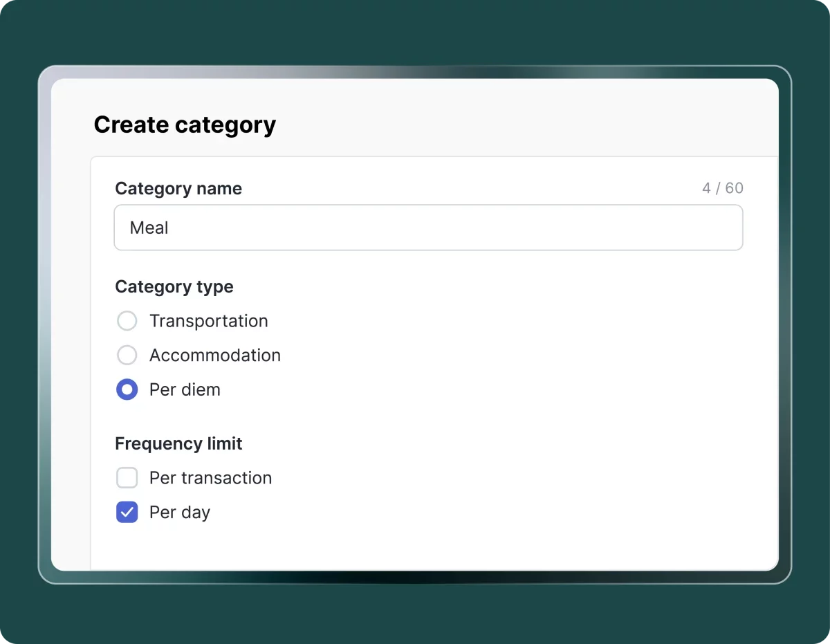Click the Per transaction label text
This screenshot has height=644, width=830.
coord(210,478)
